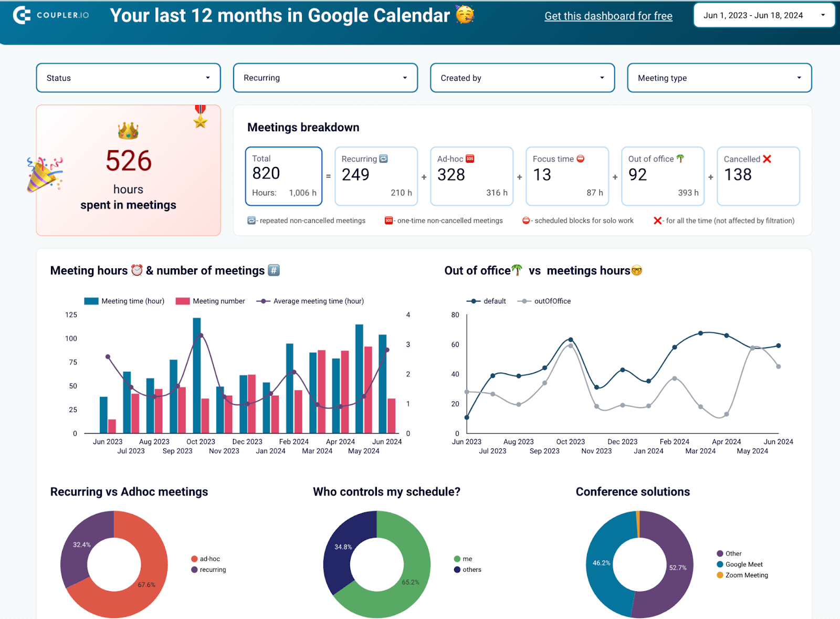The height and width of the screenshot is (619, 840).
Task: Toggle the ad-hoc legend entry
Action: click(206, 559)
